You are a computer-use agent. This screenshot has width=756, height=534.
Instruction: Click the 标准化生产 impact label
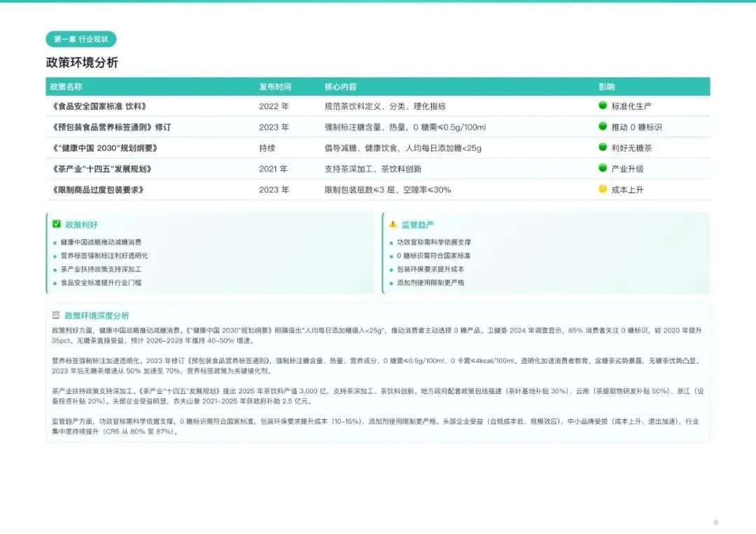point(631,106)
